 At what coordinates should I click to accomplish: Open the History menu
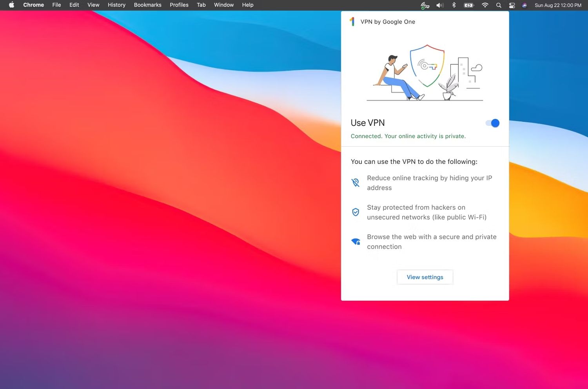point(116,5)
